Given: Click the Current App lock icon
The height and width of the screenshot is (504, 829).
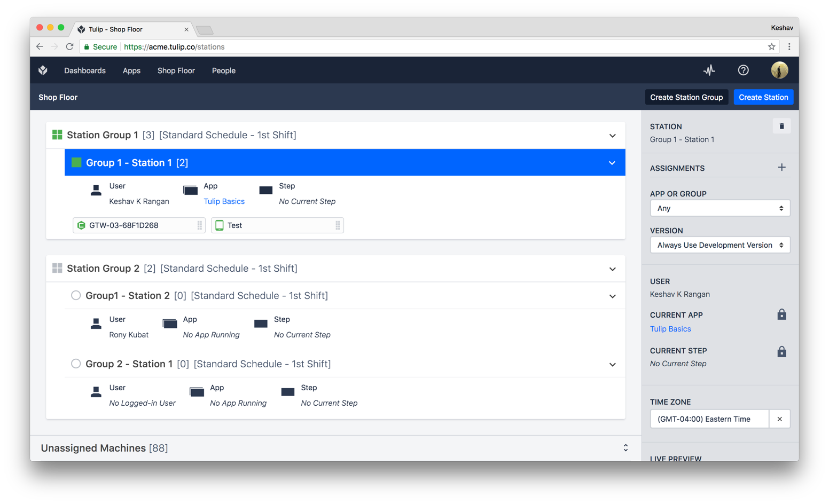Looking at the screenshot, I should (x=781, y=314).
